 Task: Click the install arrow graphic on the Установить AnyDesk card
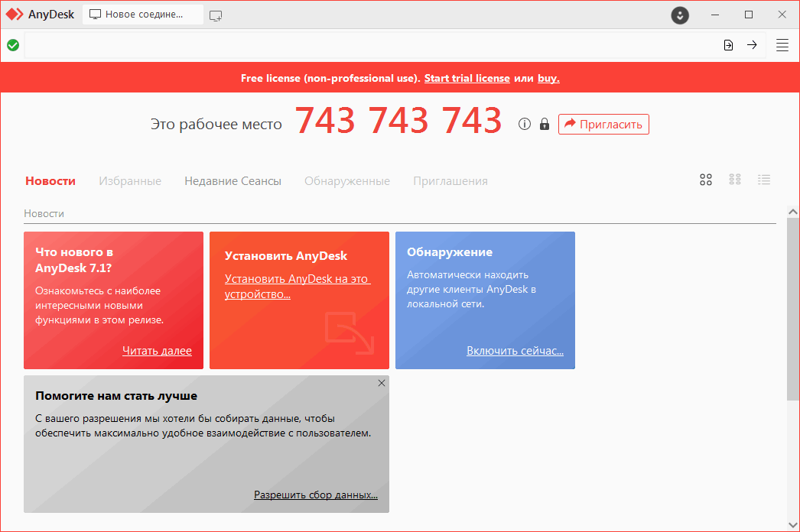click(350, 332)
